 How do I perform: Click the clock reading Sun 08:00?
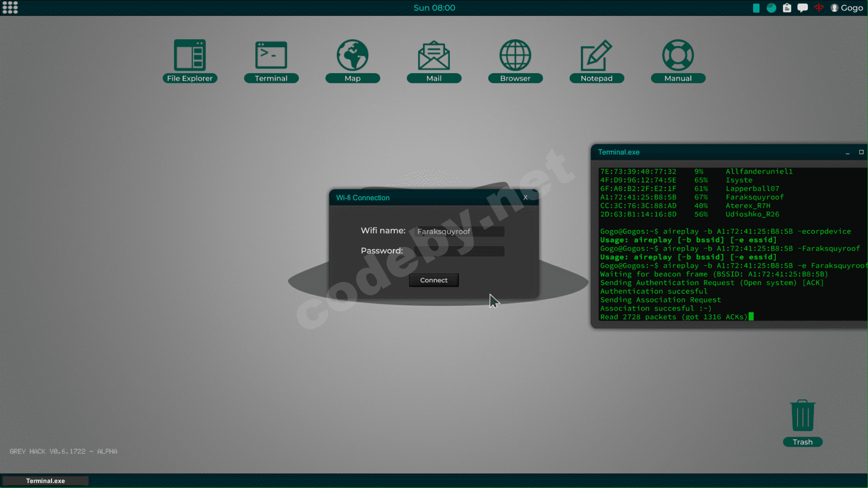434,8
